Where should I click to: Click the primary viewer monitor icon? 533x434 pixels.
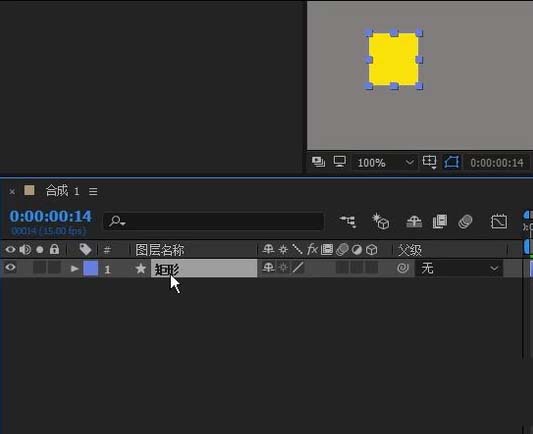[x=340, y=162]
